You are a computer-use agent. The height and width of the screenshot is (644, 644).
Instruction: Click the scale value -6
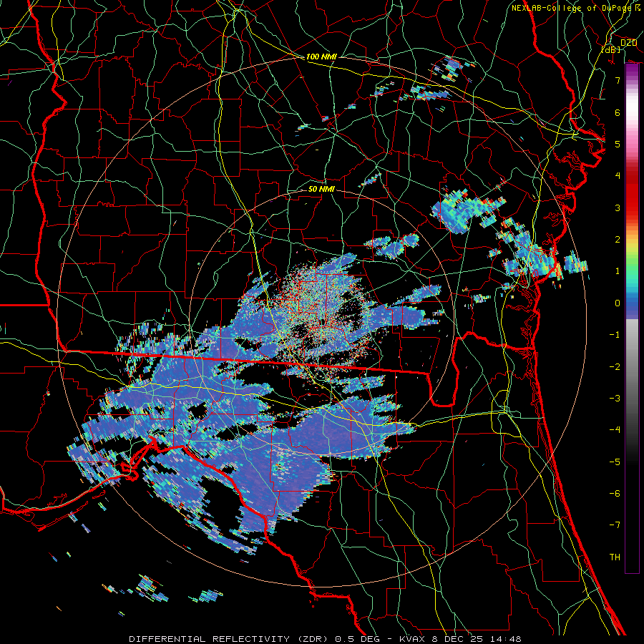click(615, 494)
